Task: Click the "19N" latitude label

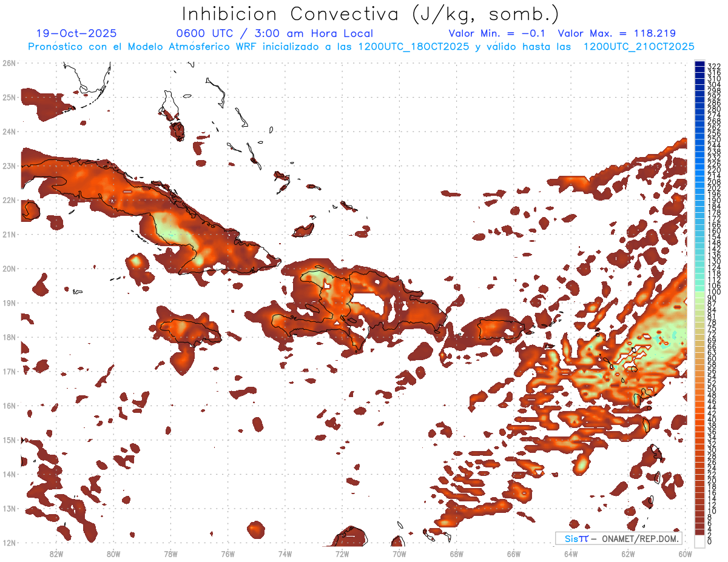Action: pos(8,303)
